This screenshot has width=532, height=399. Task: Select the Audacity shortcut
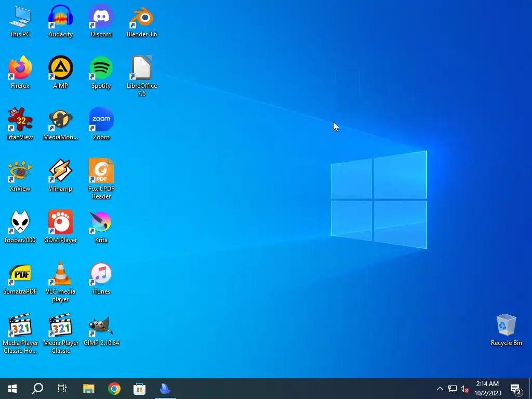tap(60, 21)
